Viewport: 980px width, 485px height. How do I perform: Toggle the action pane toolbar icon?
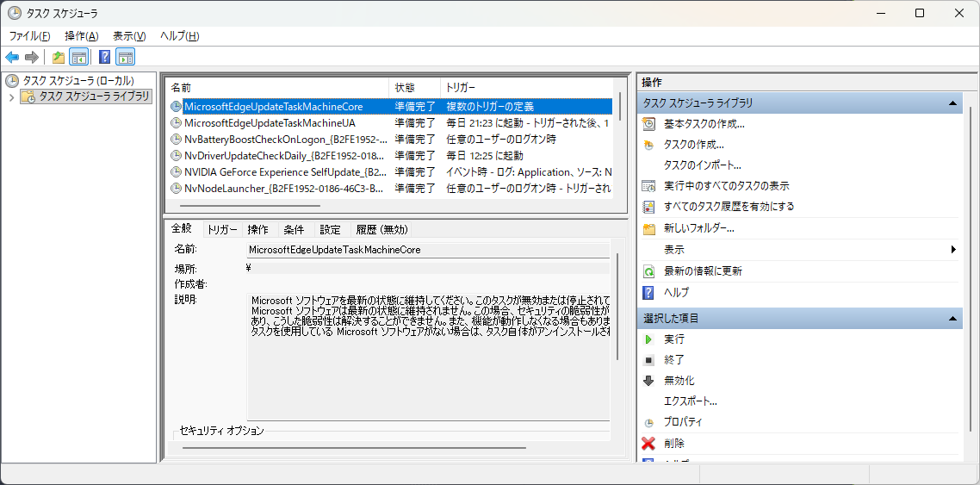point(125,58)
